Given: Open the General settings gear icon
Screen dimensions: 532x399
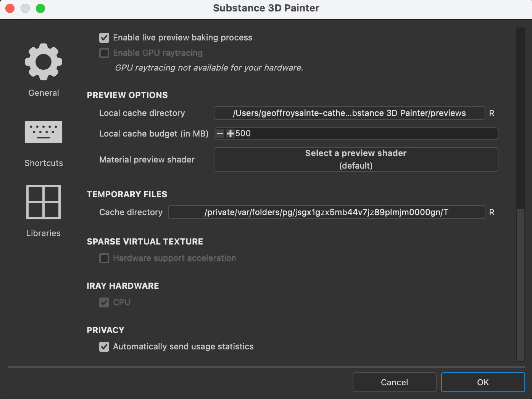Looking at the screenshot, I should tap(44, 62).
